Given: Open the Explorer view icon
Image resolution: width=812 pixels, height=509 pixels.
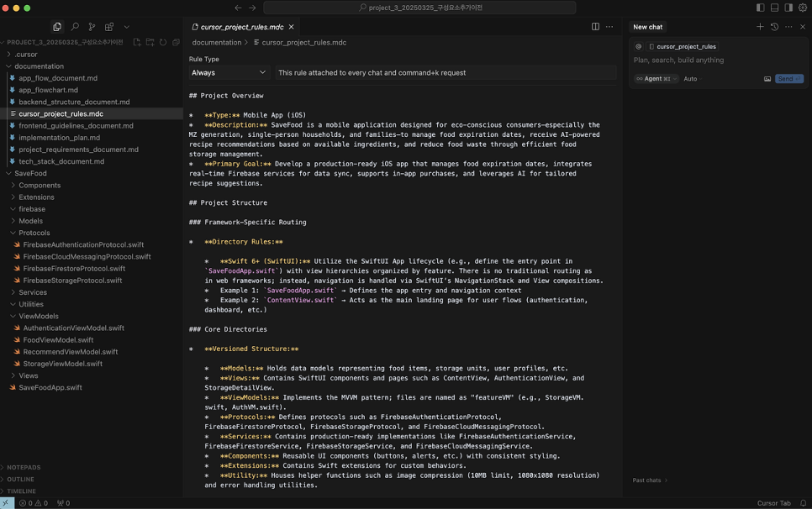Looking at the screenshot, I should coord(57,27).
